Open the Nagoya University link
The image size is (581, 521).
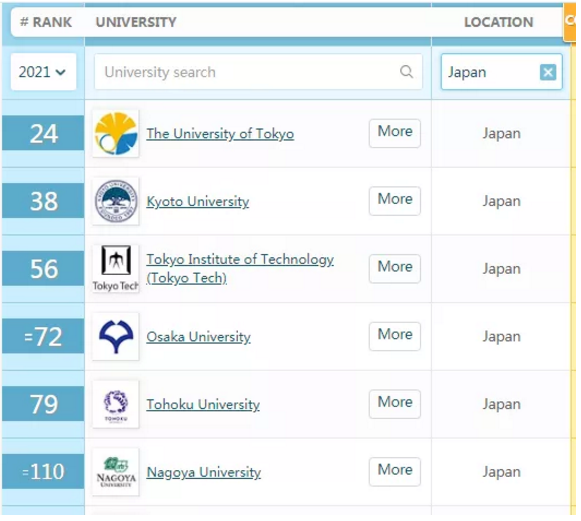pyautogui.click(x=204, y=472)
